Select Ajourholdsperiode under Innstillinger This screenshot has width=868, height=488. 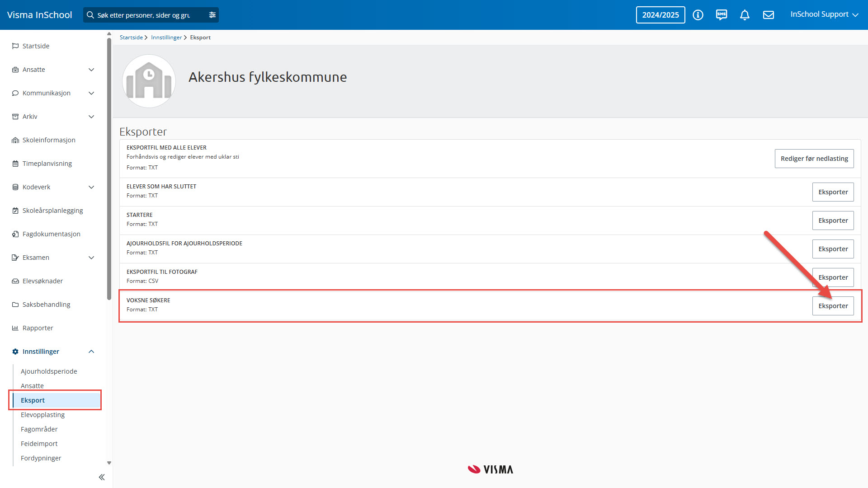pyautogui.click(x=49, y=371)
